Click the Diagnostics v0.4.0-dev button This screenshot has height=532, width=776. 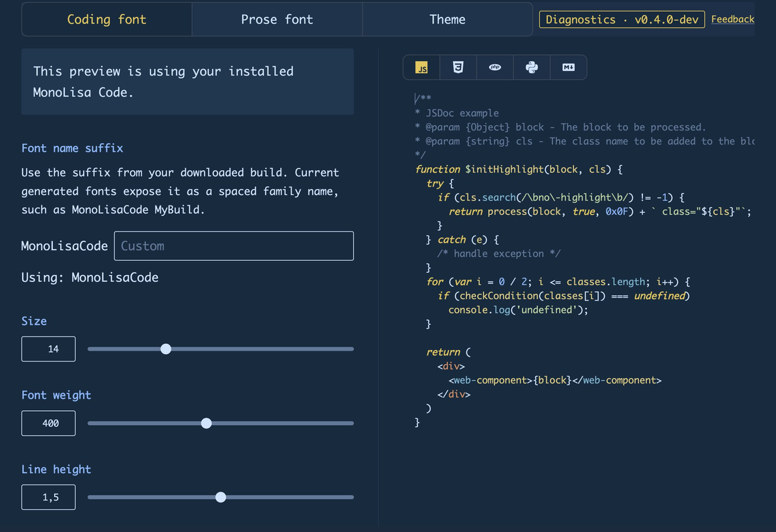tap(621, 19)
